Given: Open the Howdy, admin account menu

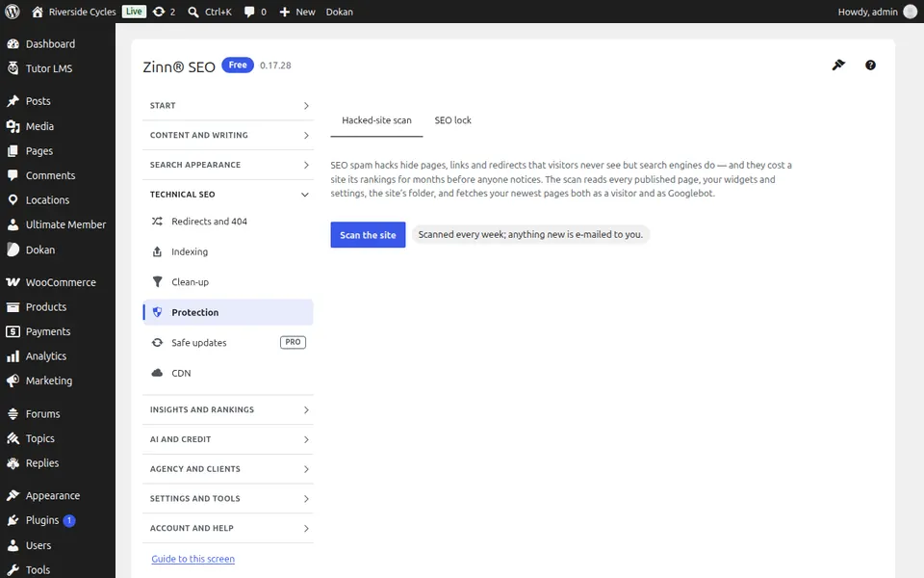Looking at the screenshot, I should tap(878, 12).
